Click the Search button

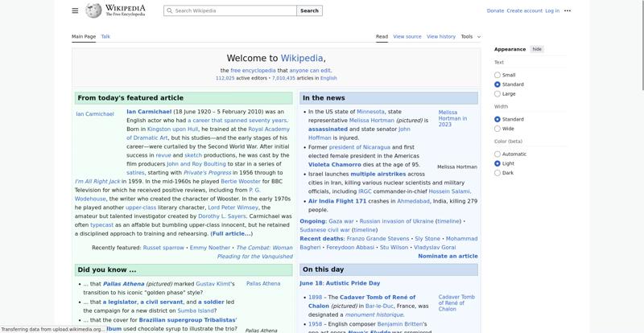(x=309, y=10)
